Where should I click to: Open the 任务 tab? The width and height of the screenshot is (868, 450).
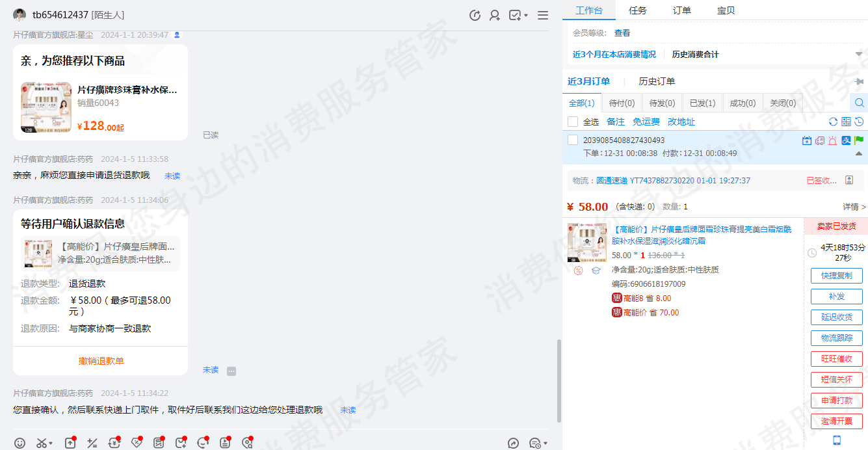(x=638, y=10)
